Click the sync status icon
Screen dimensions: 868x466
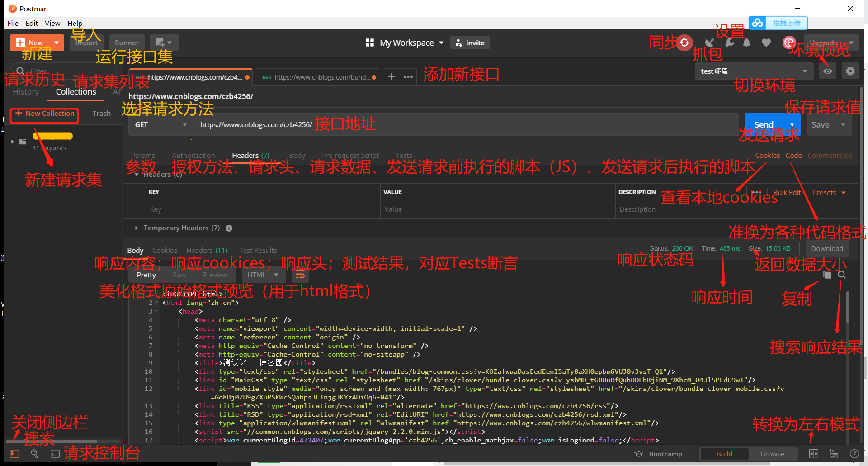[684, 43]
